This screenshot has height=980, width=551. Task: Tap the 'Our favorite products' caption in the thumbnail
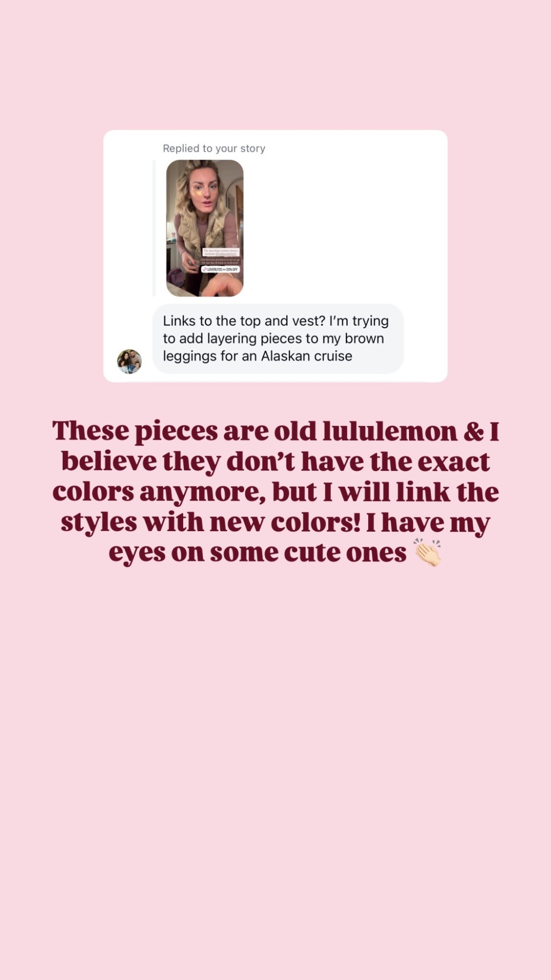220,261
